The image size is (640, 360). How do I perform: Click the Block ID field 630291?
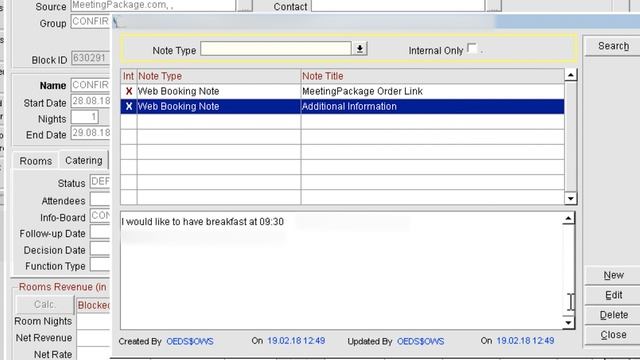[90, 58]
